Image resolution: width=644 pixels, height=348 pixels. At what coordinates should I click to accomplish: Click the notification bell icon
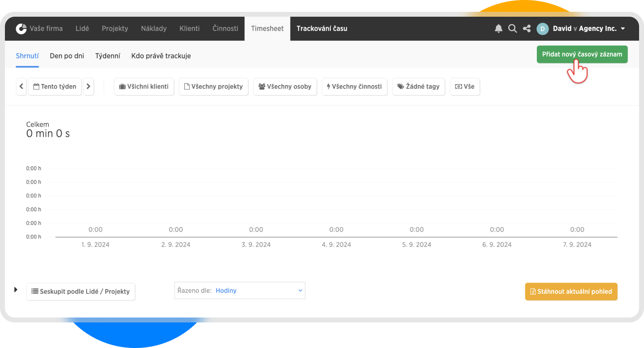point(498,29)
